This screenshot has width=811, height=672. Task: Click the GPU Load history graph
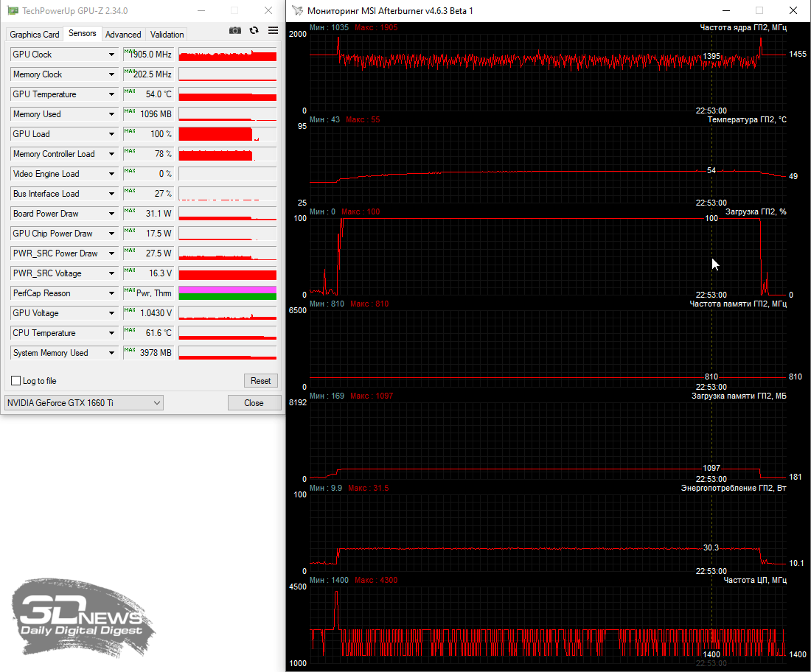pyautogui.click(x=228, y=134)
